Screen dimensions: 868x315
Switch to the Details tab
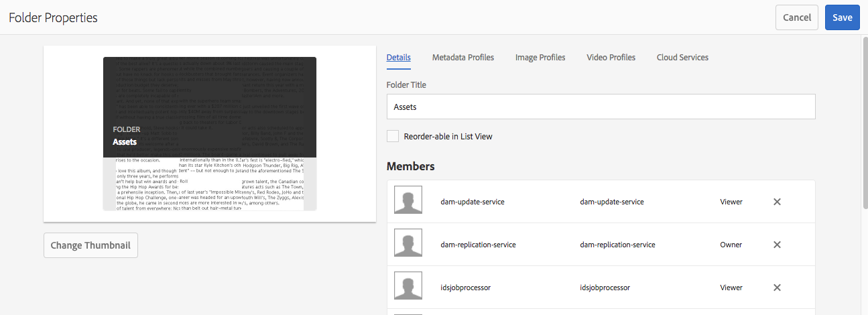tap(399, 58)
